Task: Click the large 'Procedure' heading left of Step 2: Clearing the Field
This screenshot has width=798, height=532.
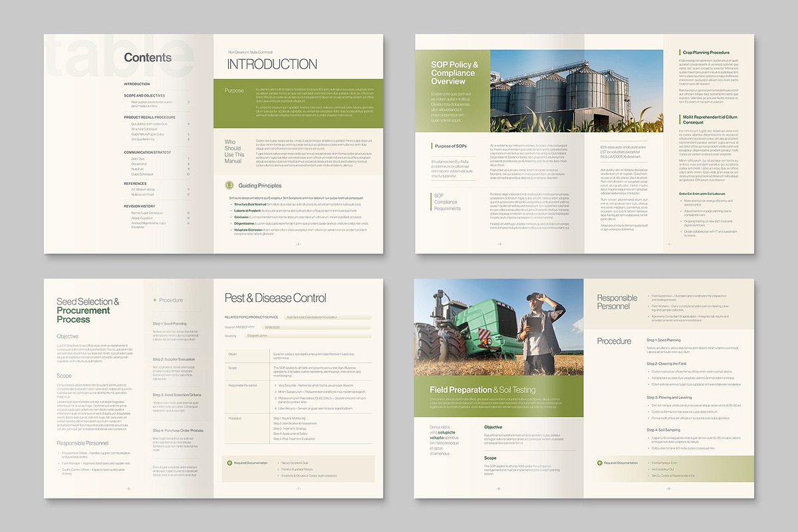Action: [x=614, y=341]
